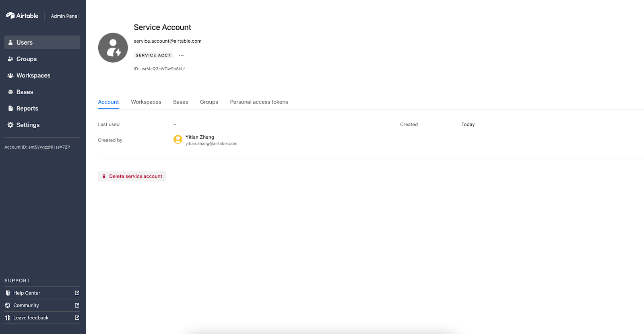Click the Leave feedback gift icon
Image resolution: width=644 pixels, height=334 pixels.
[x=8, y=317]
